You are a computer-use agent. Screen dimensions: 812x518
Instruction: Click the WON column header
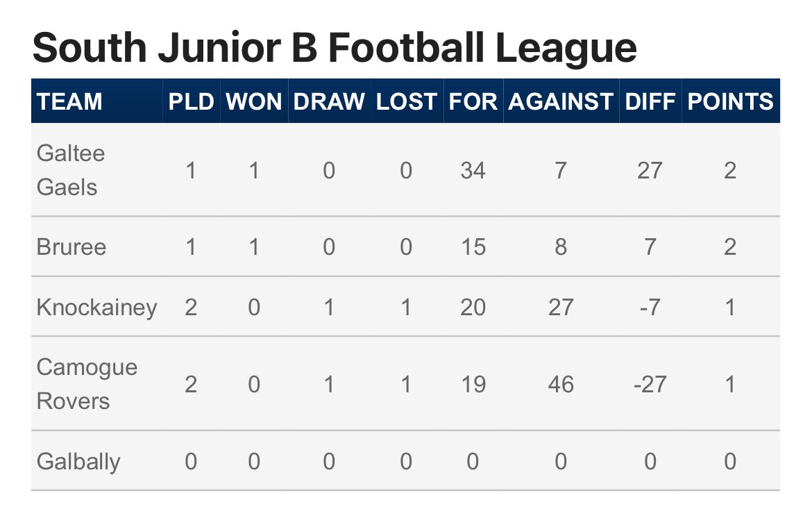pyautogui.click(x=254, y=101)
